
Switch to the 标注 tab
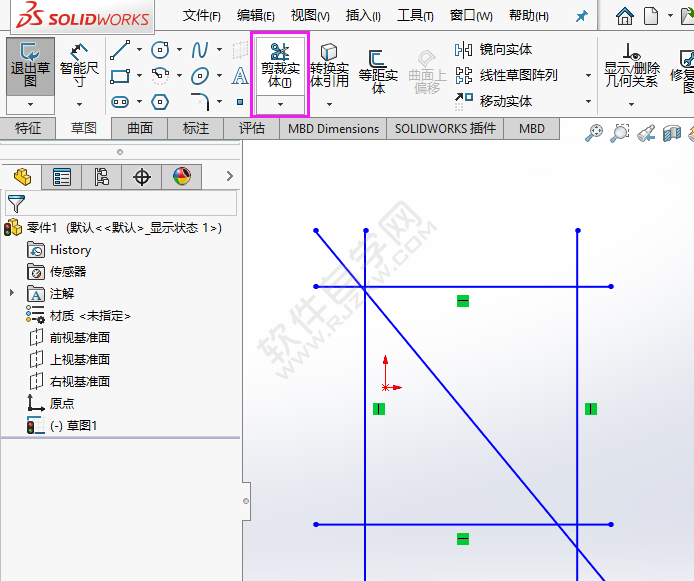click(196, 128)
